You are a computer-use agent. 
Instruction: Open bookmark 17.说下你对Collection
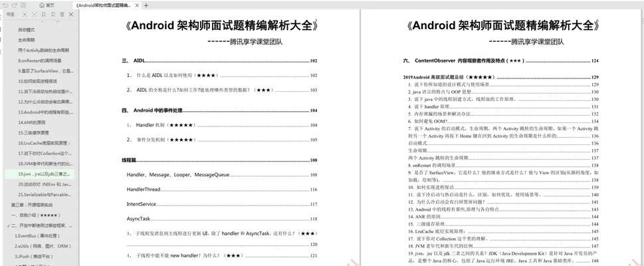[x=46, y=154]
